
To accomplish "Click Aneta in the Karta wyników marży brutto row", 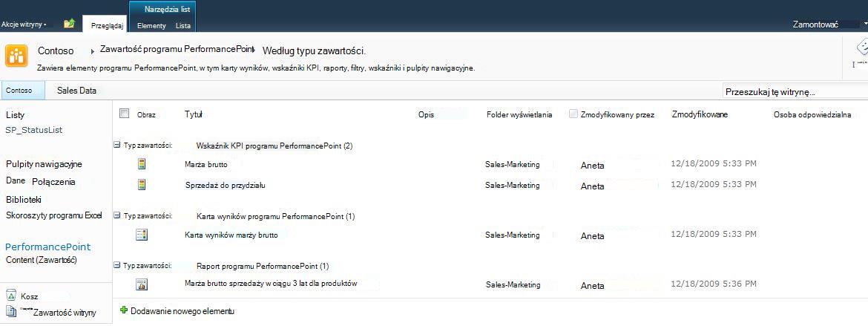I will [592, 235].
